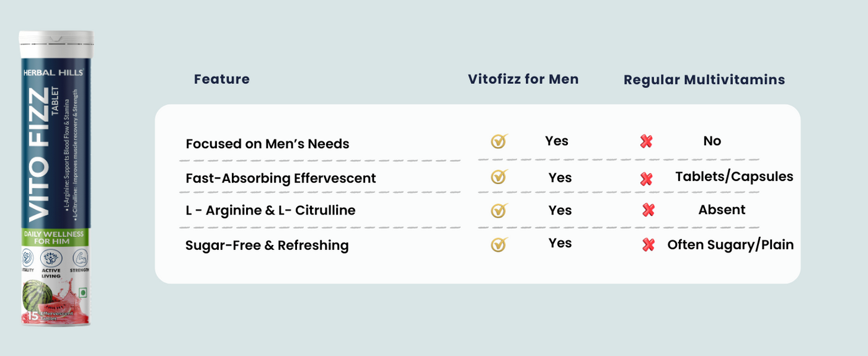The height and width of the screenshot is (356, 868).
Task: Click the watermelon image on the tube
Action: tap(40, 295)
